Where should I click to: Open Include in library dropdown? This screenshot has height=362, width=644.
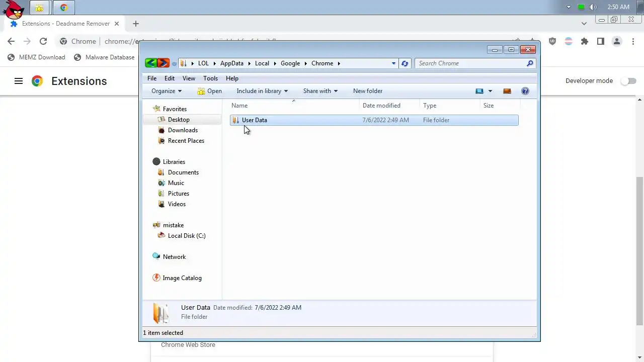[x=262, y=91]
